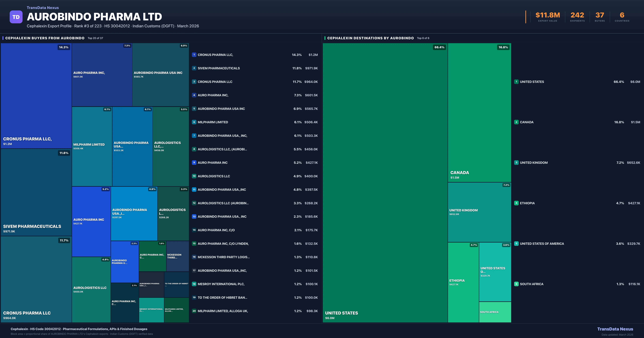
Task: Click the 66.4% badge on United States block
Action: pyautogui.click(x=439, y=47)
